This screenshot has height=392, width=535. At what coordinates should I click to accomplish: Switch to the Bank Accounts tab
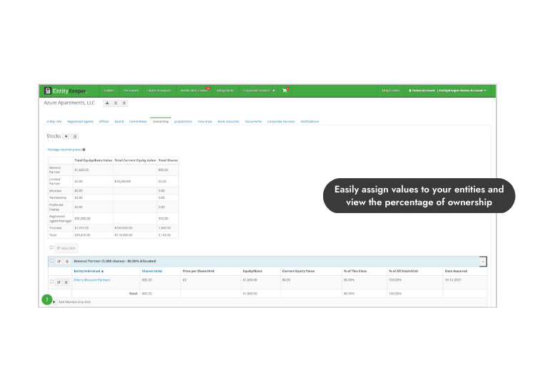(228, 121)
